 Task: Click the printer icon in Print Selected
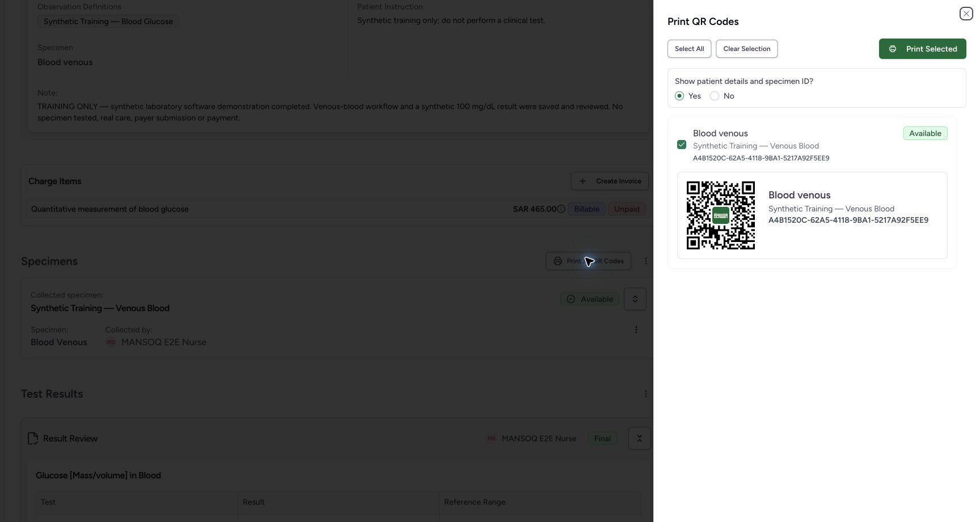893,49
